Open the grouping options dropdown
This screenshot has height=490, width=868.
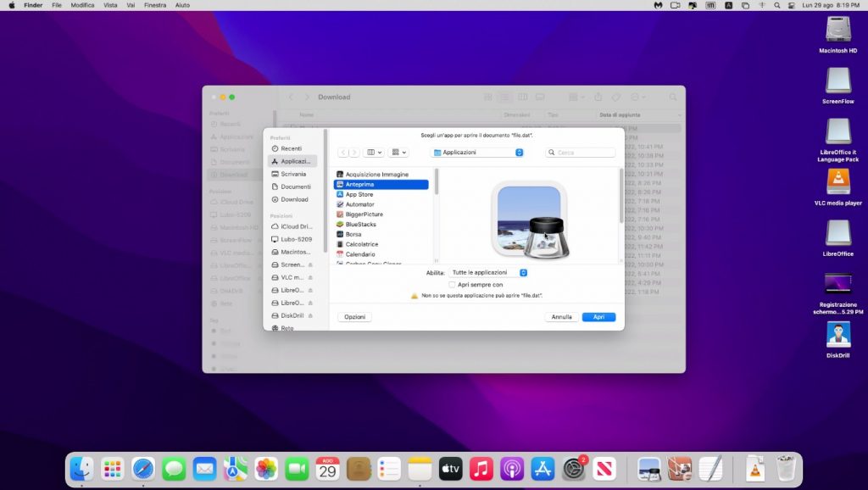[x=398, y=153]
